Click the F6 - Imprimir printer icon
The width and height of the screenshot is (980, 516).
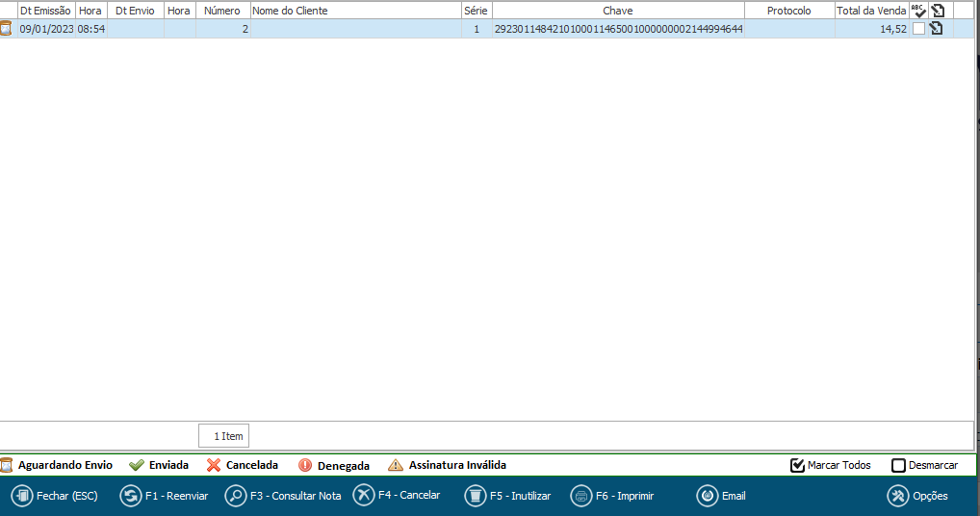pyautogui.click(x=580, y=496)
